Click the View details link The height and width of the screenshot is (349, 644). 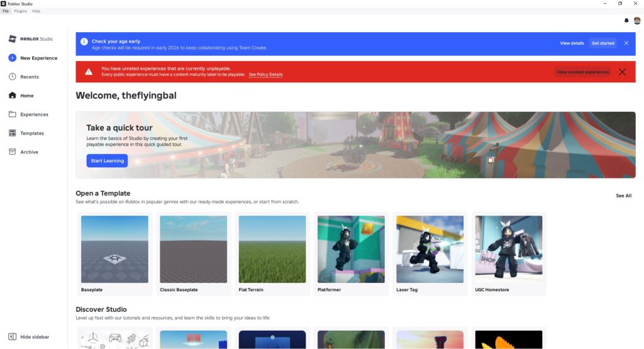[572, 43]
